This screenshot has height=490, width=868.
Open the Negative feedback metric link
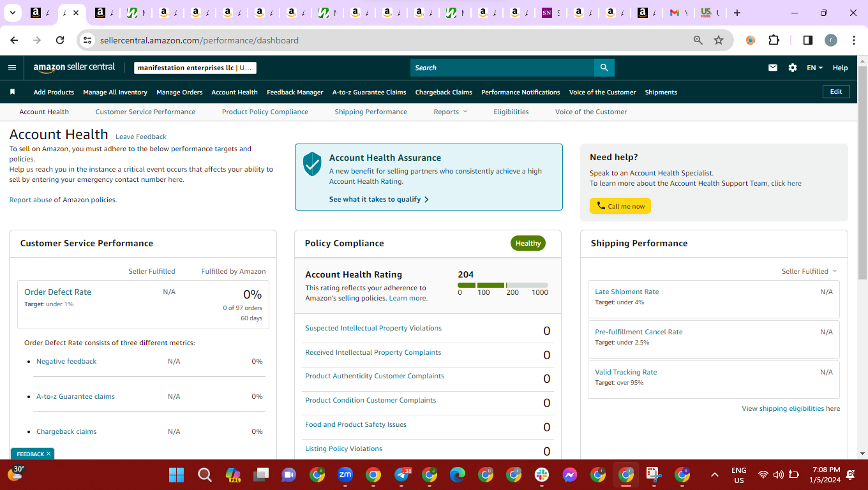pyautogui.click(x=66, y=361)
